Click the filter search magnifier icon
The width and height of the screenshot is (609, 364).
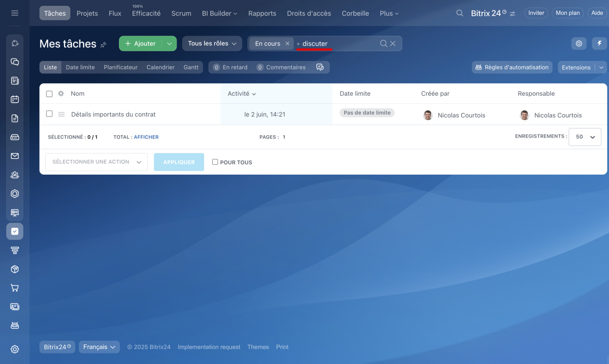click(x=383, y=43)
